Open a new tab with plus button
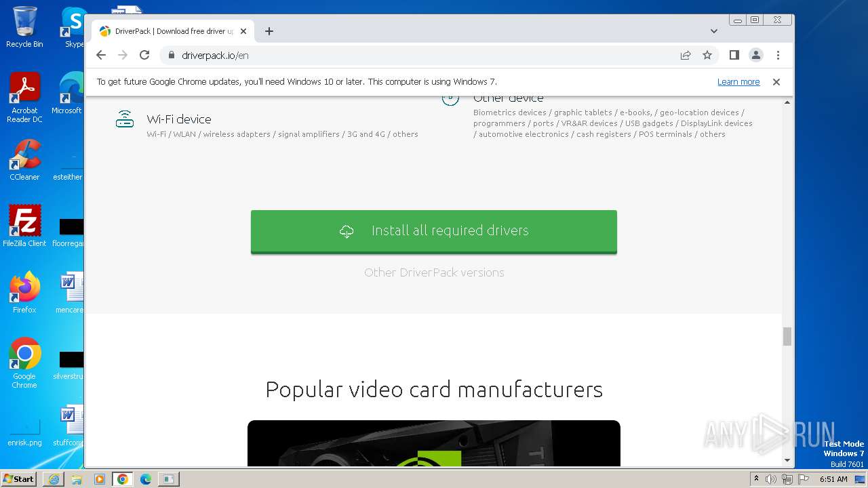The width and height of the screenshot is (868, 488). tap(269, 31)
